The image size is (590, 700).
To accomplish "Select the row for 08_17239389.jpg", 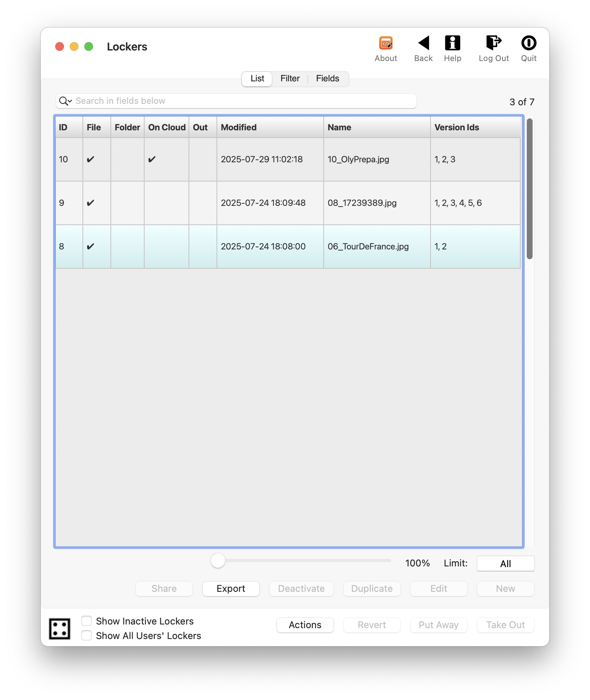I will (287, 203).
